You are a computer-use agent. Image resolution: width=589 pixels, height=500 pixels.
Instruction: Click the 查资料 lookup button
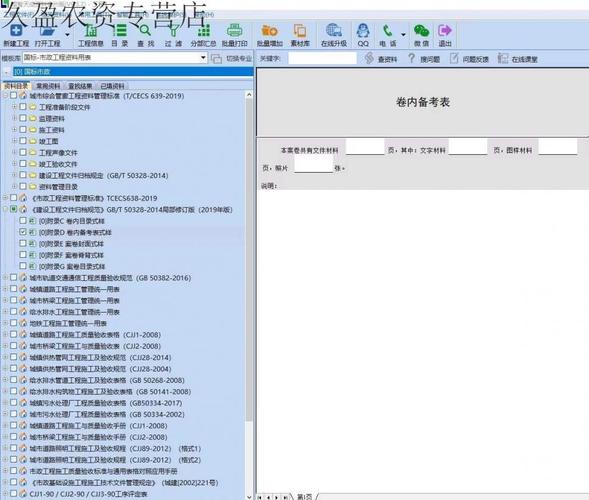coord(381,59)
